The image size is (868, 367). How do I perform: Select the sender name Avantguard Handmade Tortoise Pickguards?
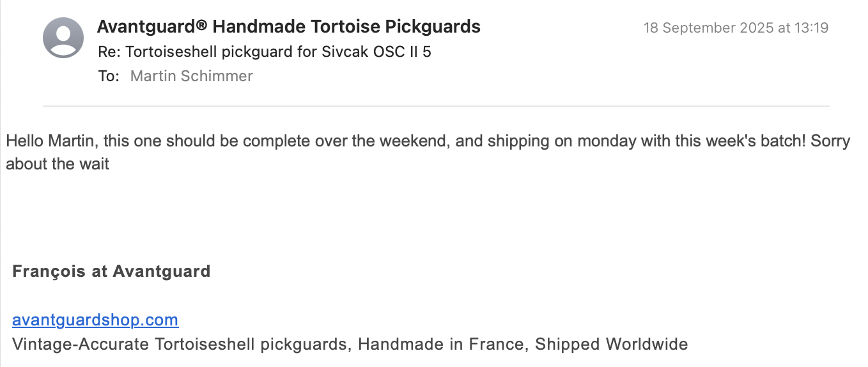click(x=288, y=27)
